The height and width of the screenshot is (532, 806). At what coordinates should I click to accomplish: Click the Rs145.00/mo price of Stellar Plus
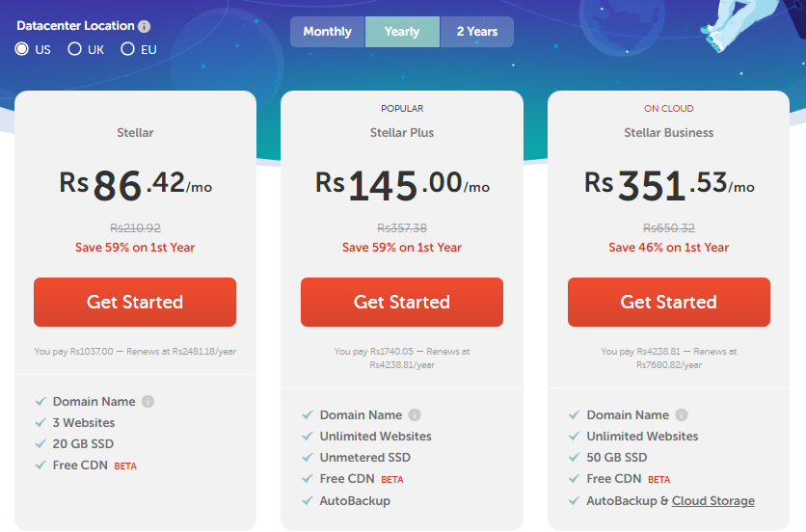402,183
